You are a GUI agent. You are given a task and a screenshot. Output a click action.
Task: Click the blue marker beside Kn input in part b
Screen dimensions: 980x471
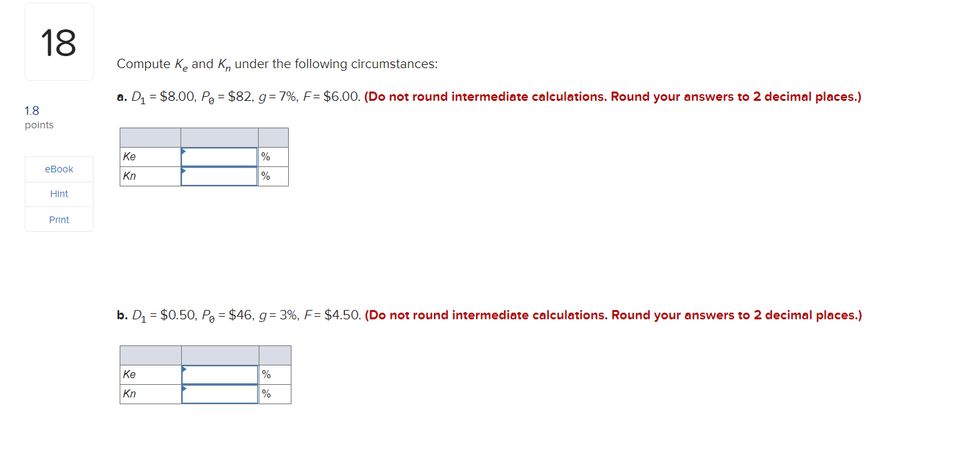click(185, 389)
